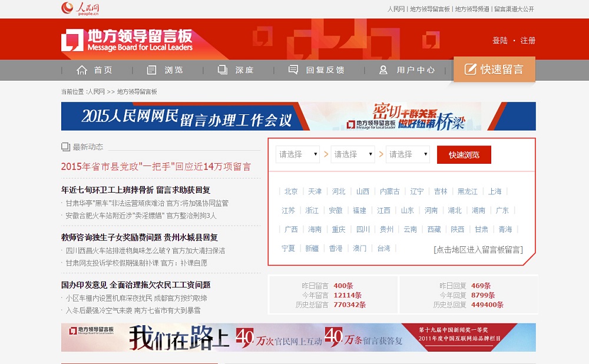
Task: Open article 教师咨询独生子女奖励费问题 贵州水城县回复
Action: click(140, 237)
